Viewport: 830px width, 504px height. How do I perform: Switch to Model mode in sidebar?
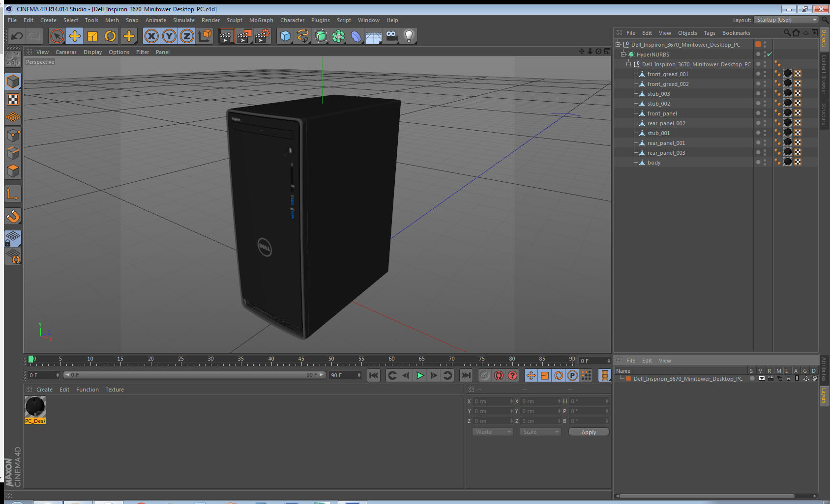click(x=13, y=82)
